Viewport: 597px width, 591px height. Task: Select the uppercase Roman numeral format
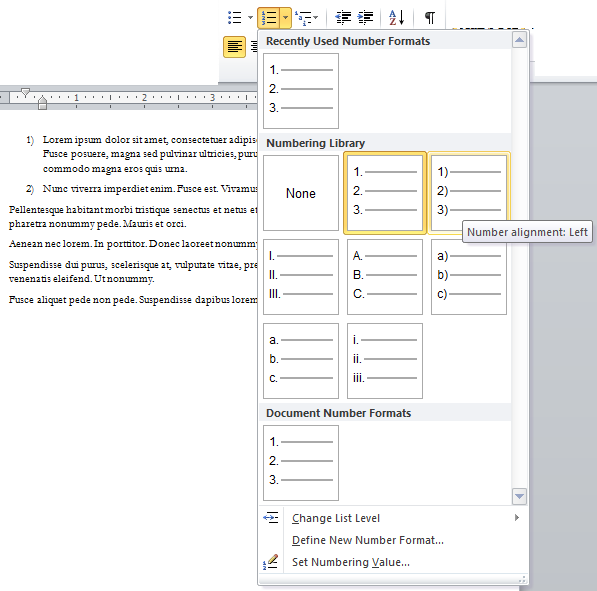pos(301,277)
